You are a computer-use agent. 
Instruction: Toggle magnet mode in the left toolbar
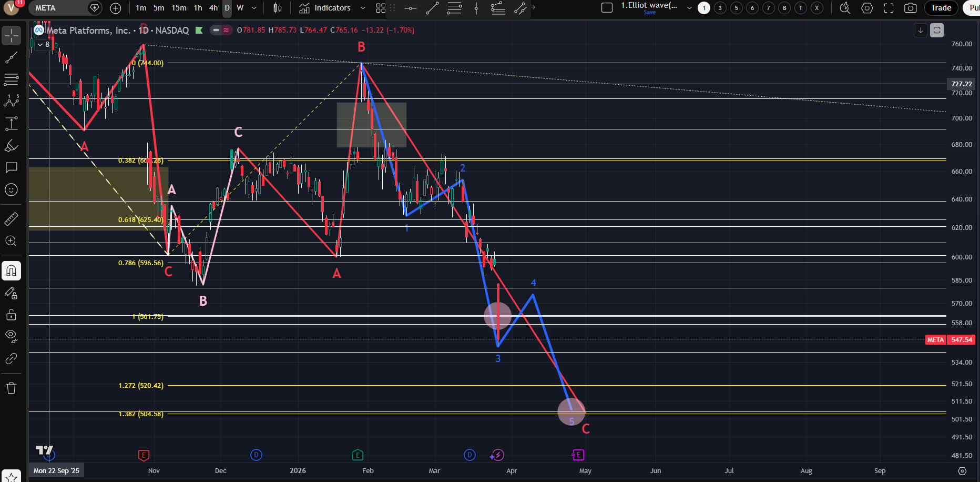coord(11,271)
